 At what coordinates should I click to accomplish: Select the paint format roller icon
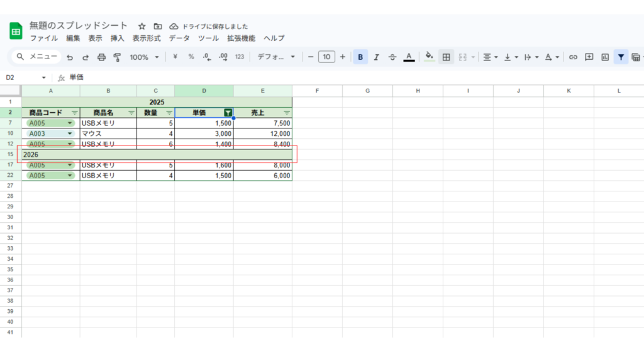[117, 57]
